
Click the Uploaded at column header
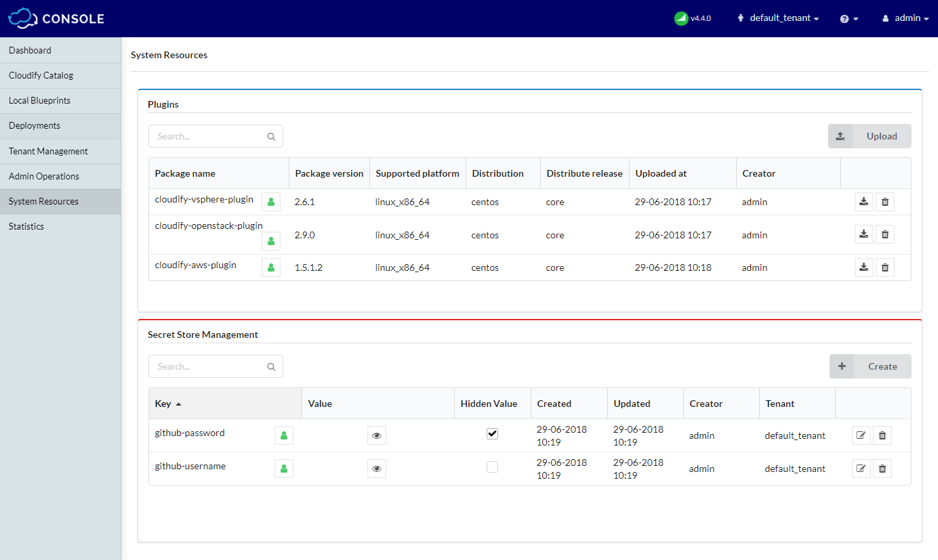coord(682,173)
